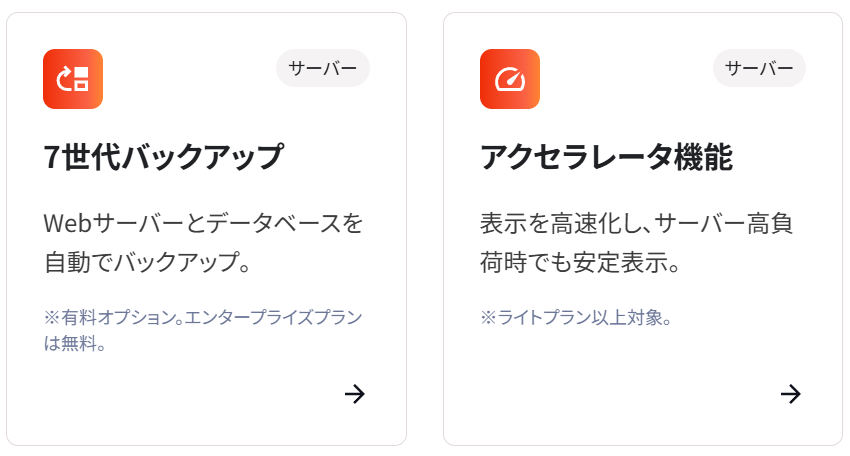Click the line 'Webサーバーとデータベースを'

(203, 222)
